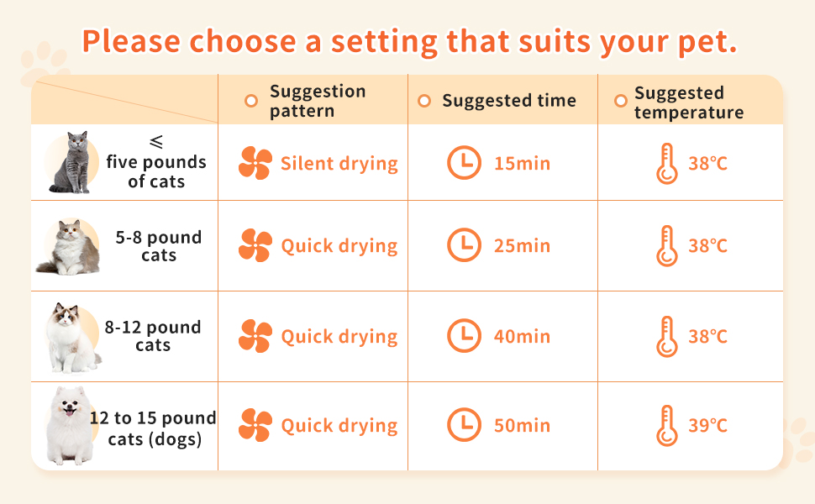Click the fluffy cat image for 5-8 pounds

click(71, 247)
